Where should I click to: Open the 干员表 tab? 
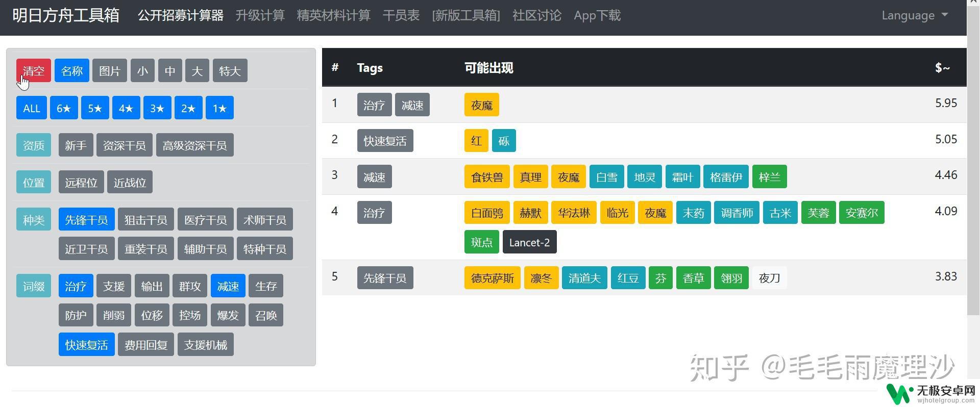coord(401,15)
